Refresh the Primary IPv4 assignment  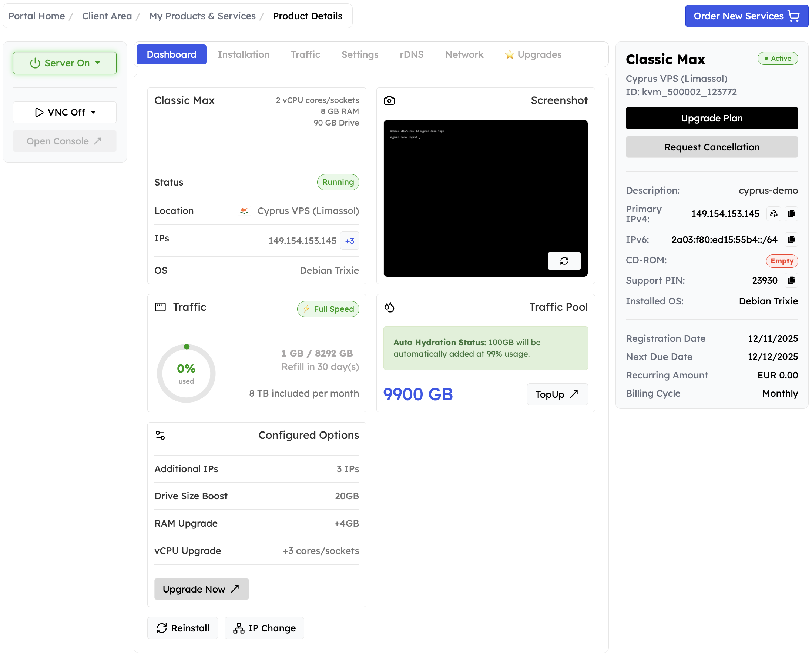point(774,213)
